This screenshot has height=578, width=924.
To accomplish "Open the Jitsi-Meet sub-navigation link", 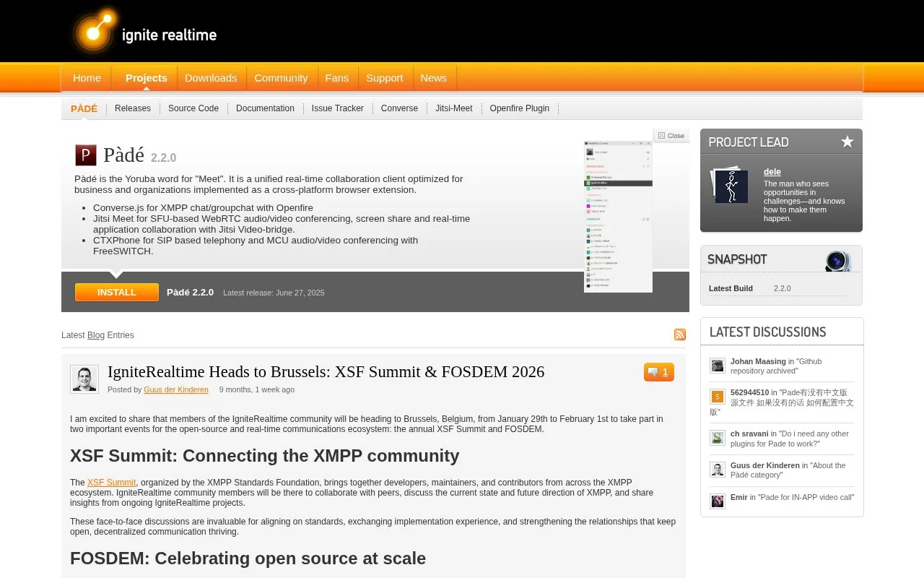I will pyautogui.click(x=454, y=108).
